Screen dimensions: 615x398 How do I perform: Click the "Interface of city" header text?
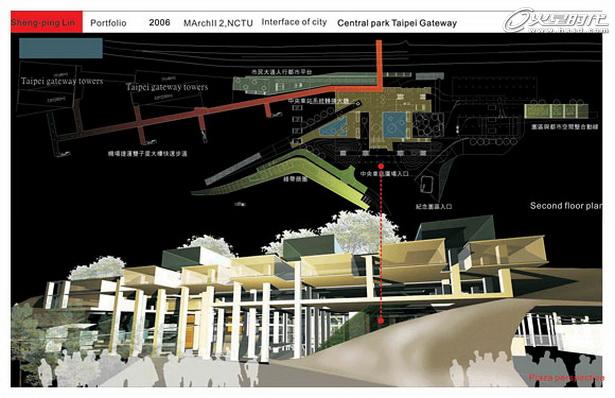click(294, 22)
